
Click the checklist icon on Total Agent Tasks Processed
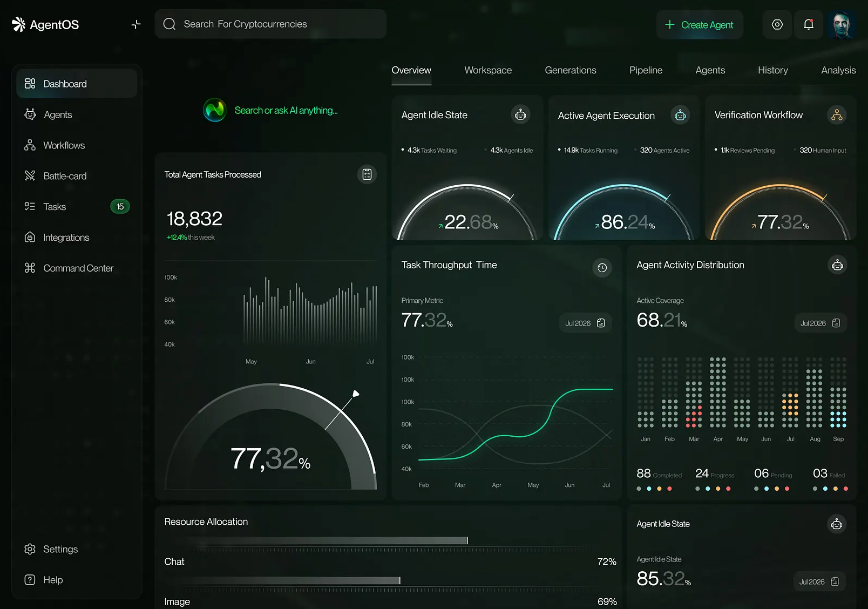point(367,174)
